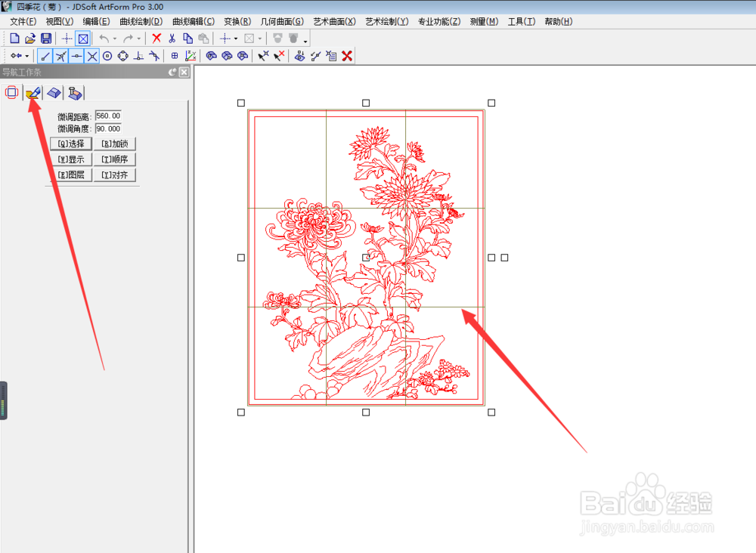Switch to the first navigation panel tab, the square icon

point(11,92)
